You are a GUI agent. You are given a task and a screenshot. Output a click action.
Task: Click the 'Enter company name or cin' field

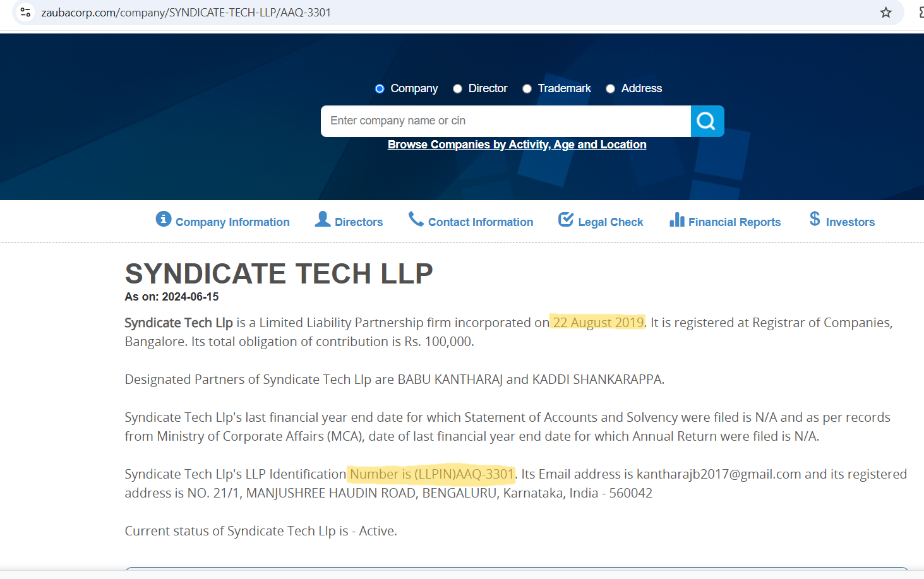click(x=506, y=121)
